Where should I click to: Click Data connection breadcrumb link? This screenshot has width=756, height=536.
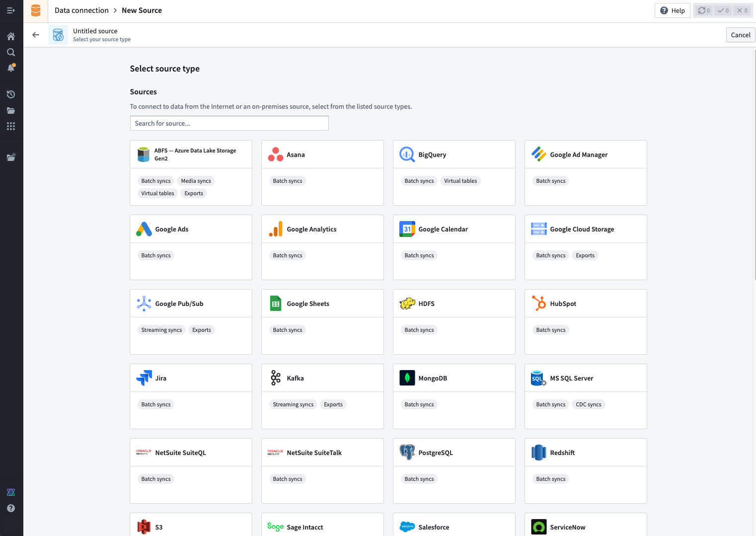click(x=81, y=10)
